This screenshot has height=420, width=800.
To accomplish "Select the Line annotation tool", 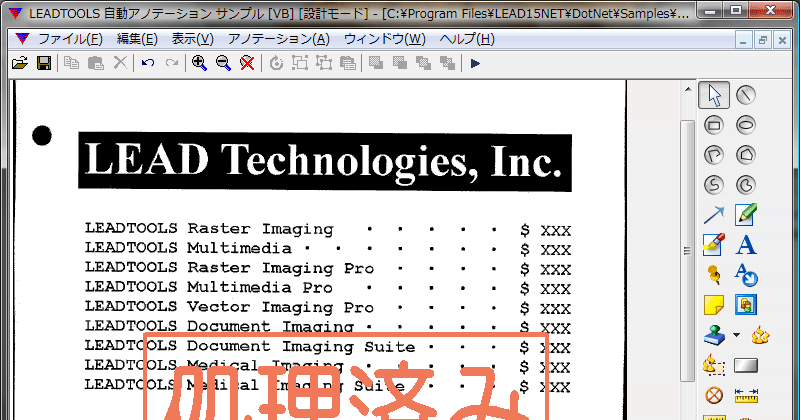I will click(745, 95).
